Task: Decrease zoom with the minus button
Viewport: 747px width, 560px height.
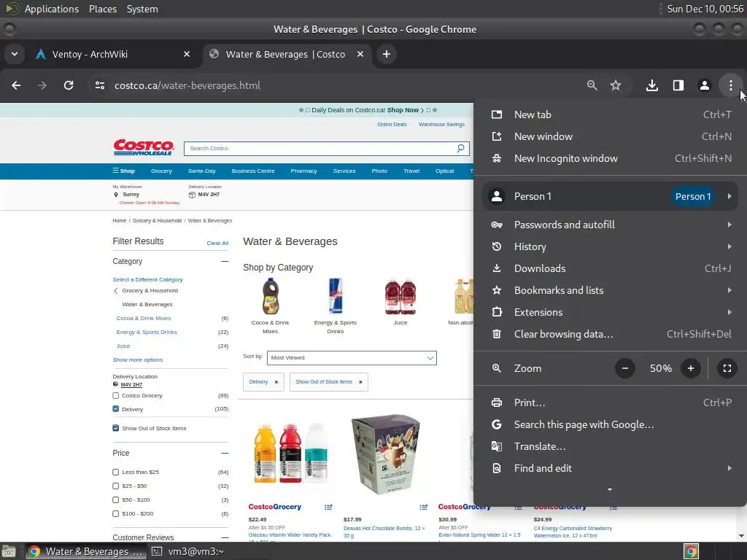Action: point(624,368)
